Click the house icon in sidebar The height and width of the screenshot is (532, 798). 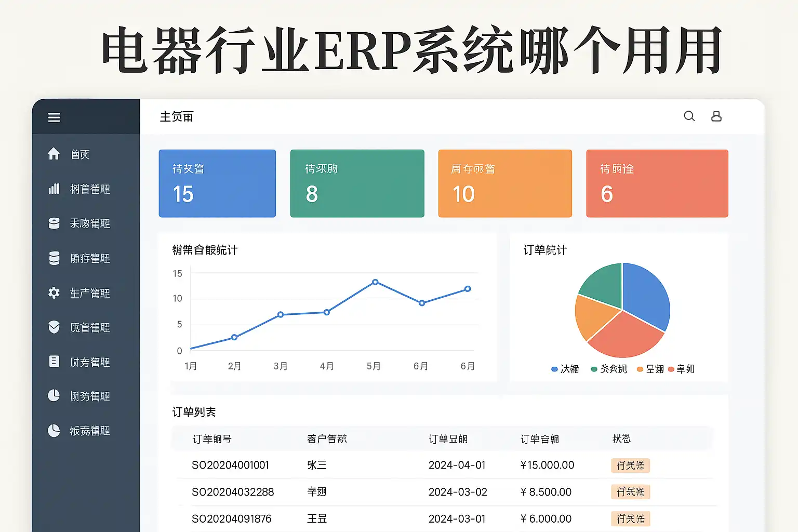click(x=54, y=154)
